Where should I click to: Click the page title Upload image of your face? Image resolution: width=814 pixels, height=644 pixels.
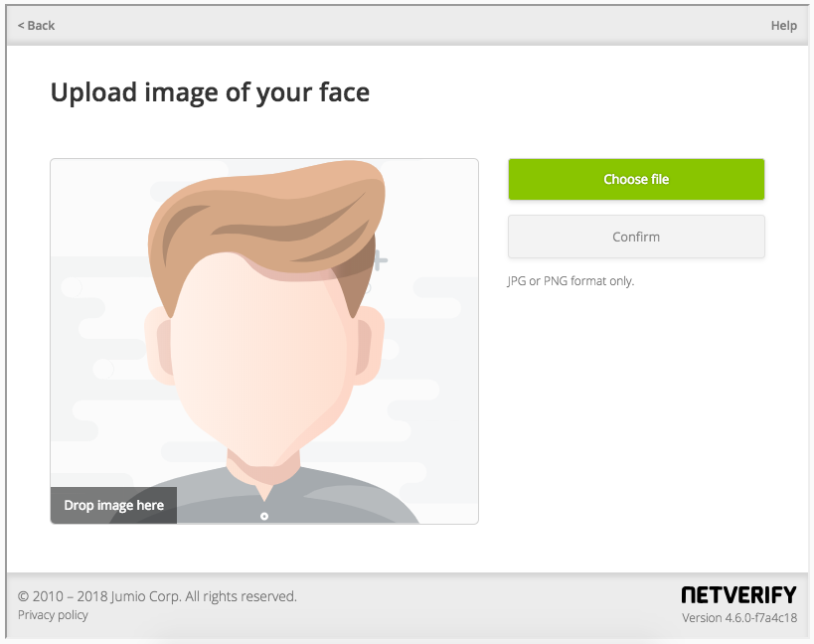pyautogui.click(x=210, y=91)
